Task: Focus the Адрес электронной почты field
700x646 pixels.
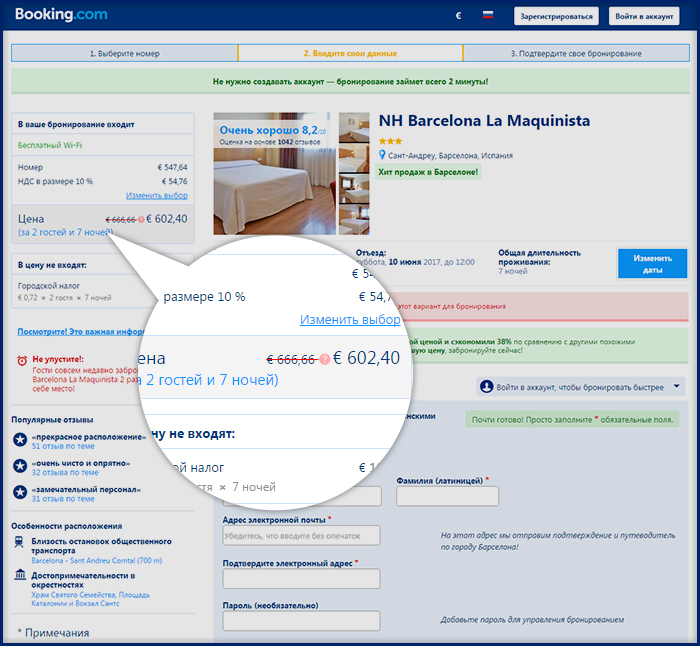Action: [301, 535]
